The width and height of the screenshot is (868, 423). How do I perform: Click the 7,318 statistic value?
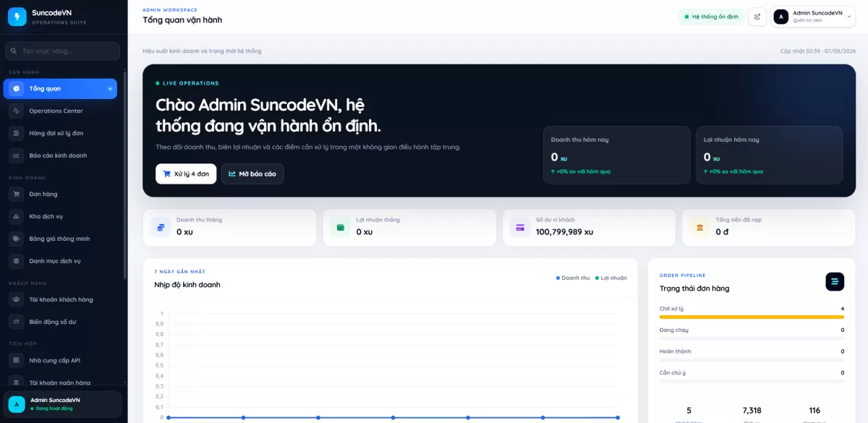point(752,411)
